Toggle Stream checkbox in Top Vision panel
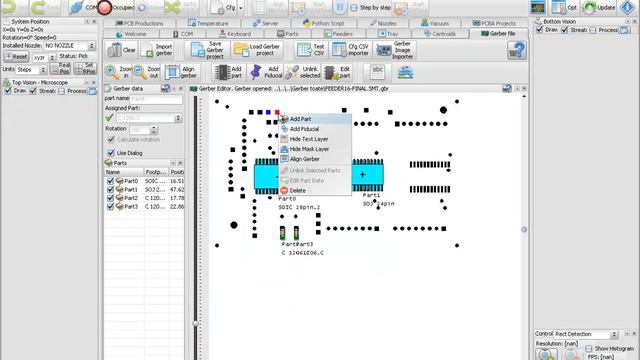 click(33, 91)
